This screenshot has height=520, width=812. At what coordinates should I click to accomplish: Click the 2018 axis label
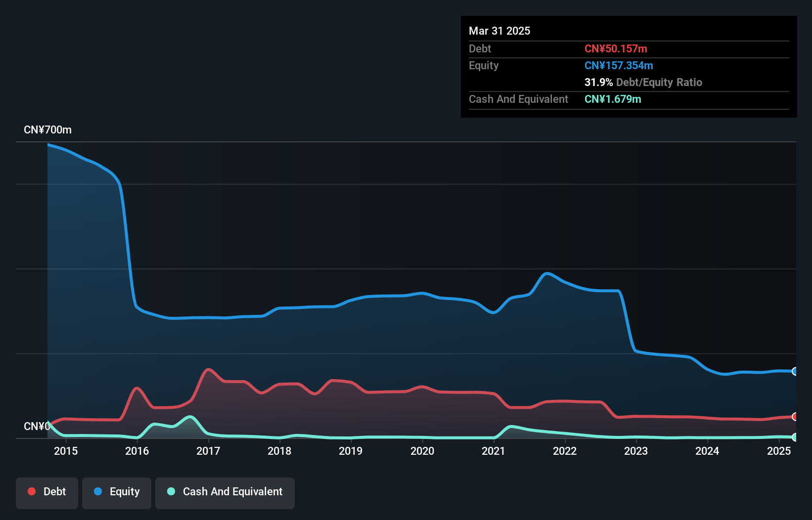(x=279, y=451)
